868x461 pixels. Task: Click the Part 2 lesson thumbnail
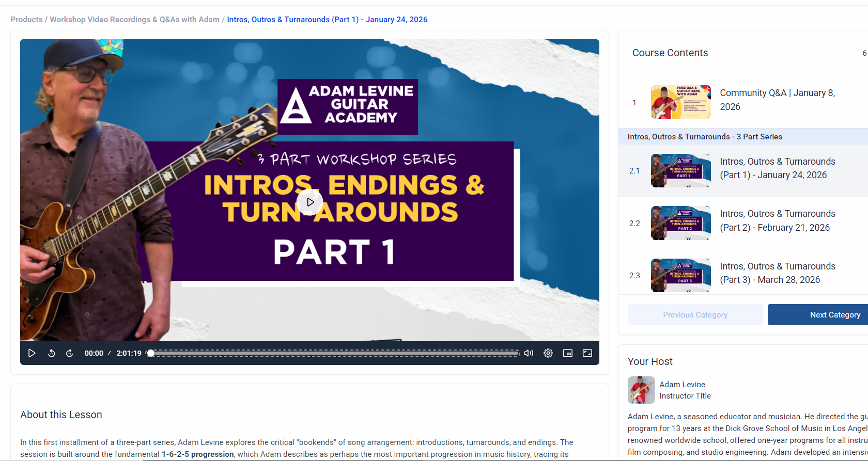pos(681,223)
